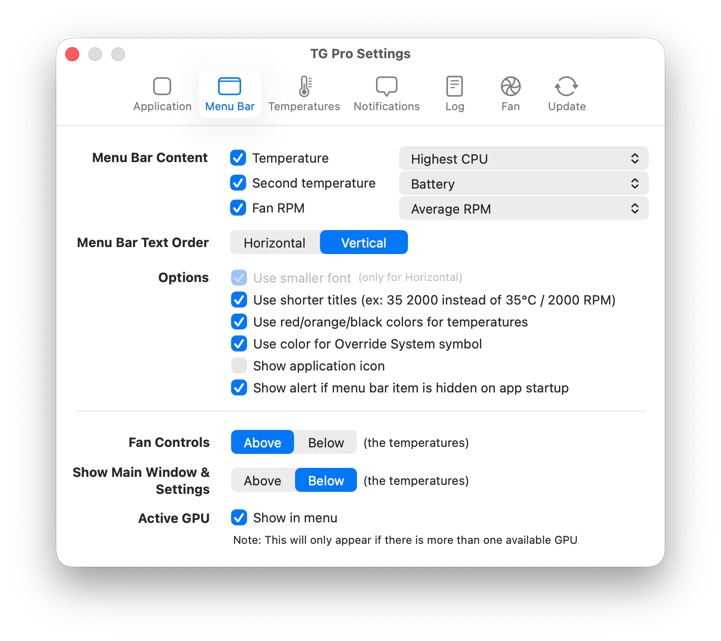The image size is (721, 641).
Task: Click the TG Pro Settings title
Action: (x=360, y=54)
